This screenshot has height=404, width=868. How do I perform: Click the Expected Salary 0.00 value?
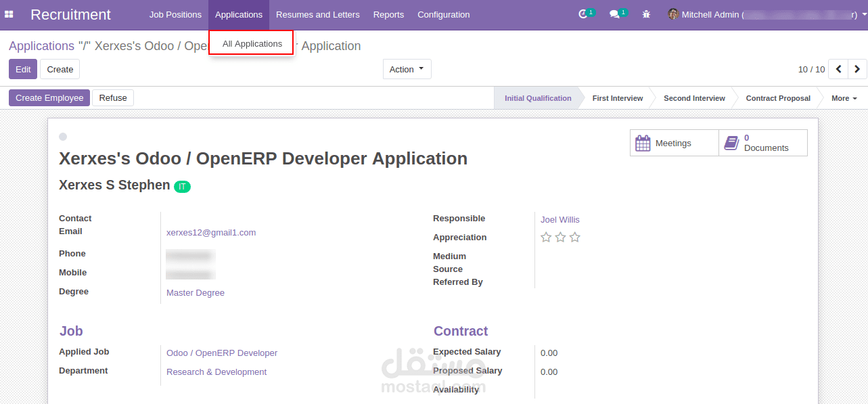[549, 353]
